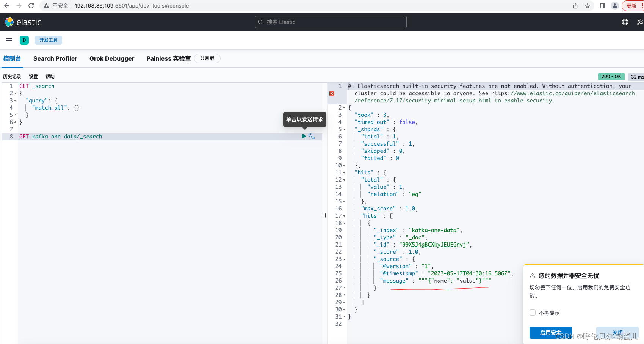Image resolution: width=644 pixels, height=344 pixels.
Task: Open the Elastic help menu icon
Action: coord(625,22)
